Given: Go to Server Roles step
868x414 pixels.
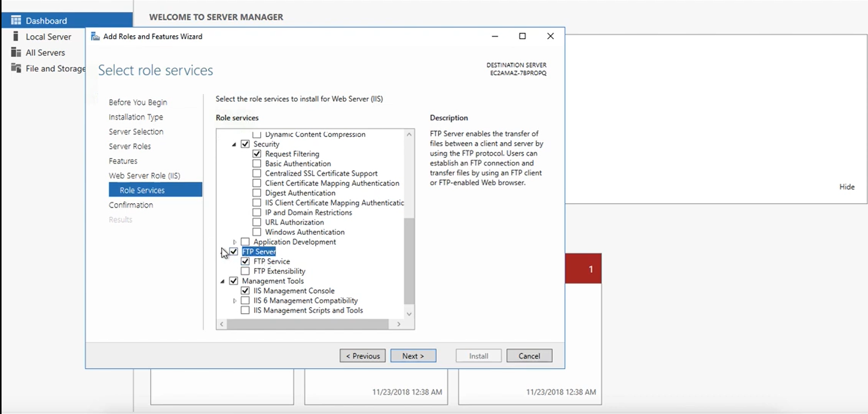Looking at the screenshot, I should (130, 146).
